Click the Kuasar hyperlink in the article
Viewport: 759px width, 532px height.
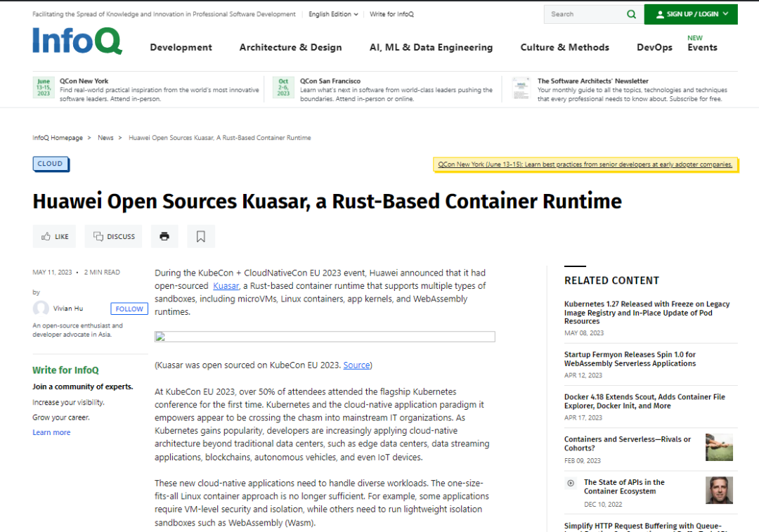coord(226,286)
